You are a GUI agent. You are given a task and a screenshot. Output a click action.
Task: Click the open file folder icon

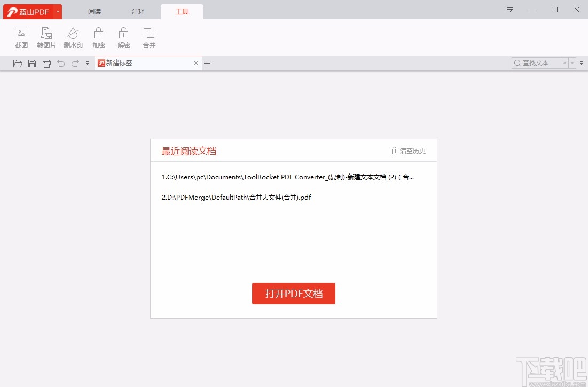point(17,63)
